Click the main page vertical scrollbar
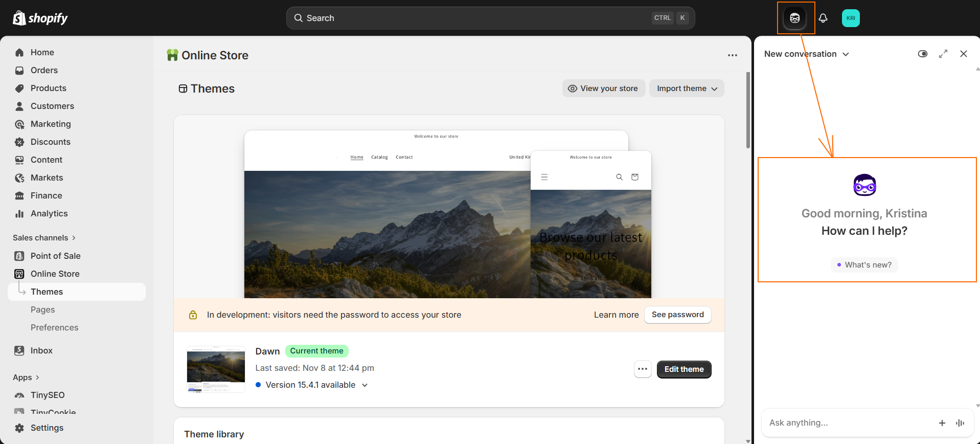The image size is (980, 444). click(x=748, y=110)
